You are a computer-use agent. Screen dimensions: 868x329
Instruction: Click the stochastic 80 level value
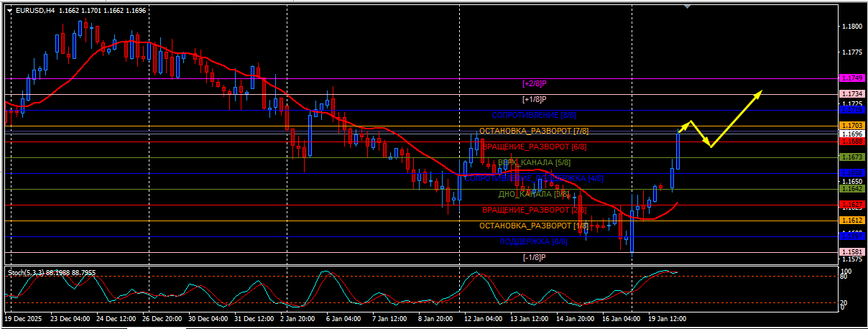(845, 276)
